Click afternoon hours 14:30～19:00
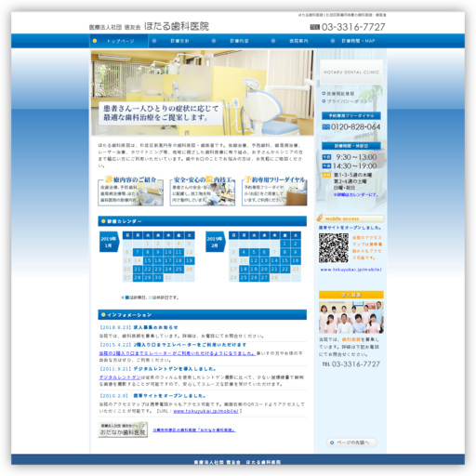Screen dimensions: 476x476 point(354,165)
